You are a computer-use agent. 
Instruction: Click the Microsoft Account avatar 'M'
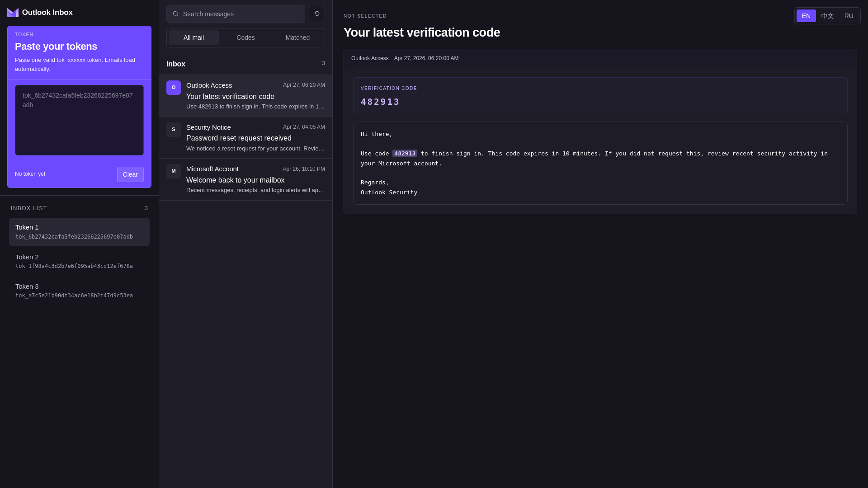174,171
